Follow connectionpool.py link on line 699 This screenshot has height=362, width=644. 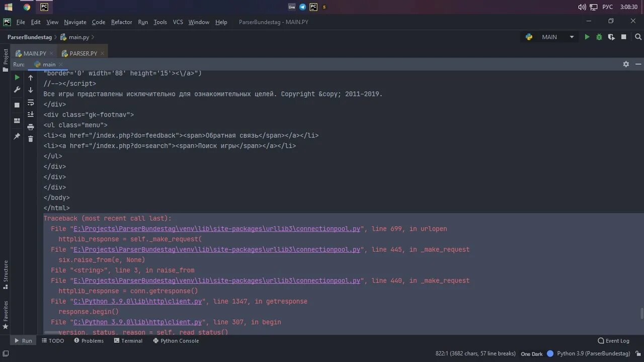(217, 229)
